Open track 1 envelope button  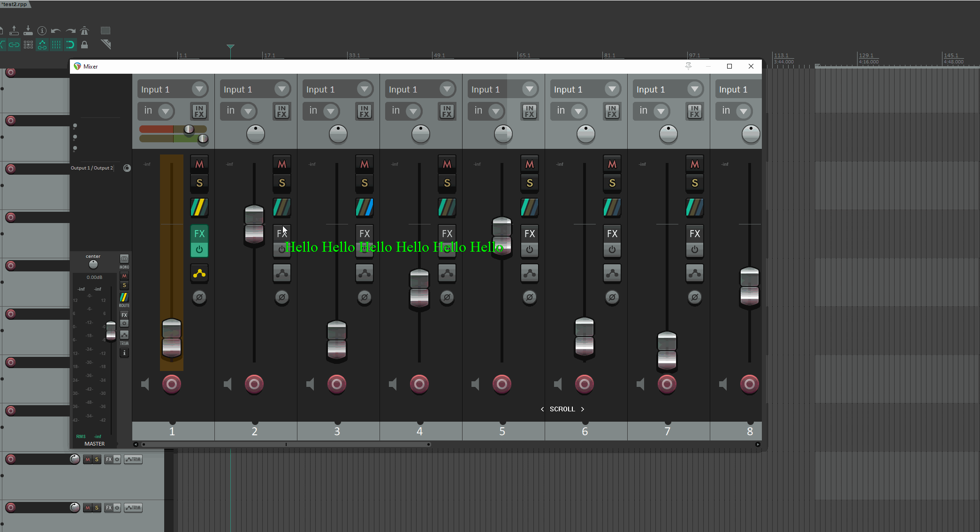199,273
